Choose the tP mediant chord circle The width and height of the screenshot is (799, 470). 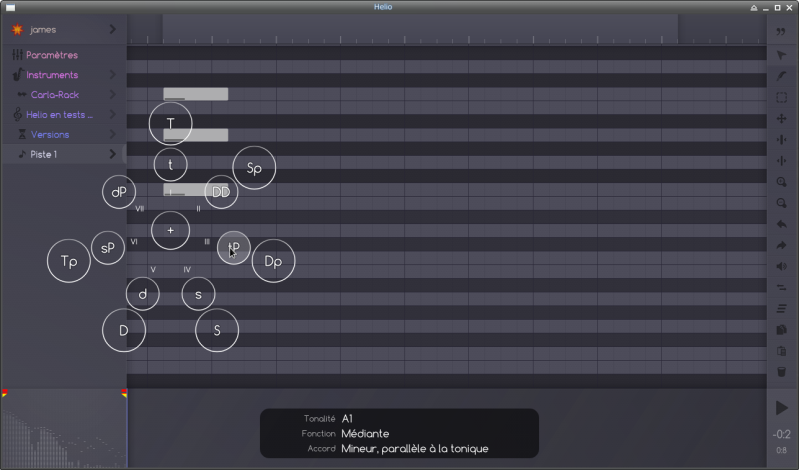tap(233, 248)
